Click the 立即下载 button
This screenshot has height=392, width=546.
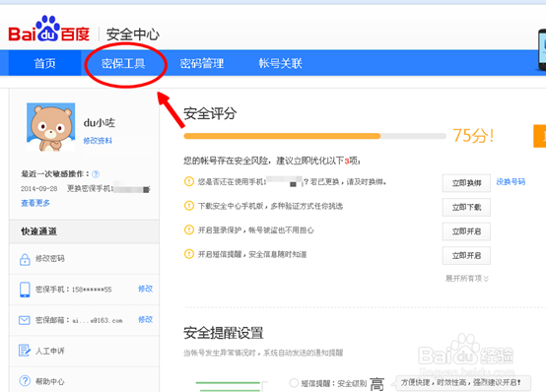466,208
